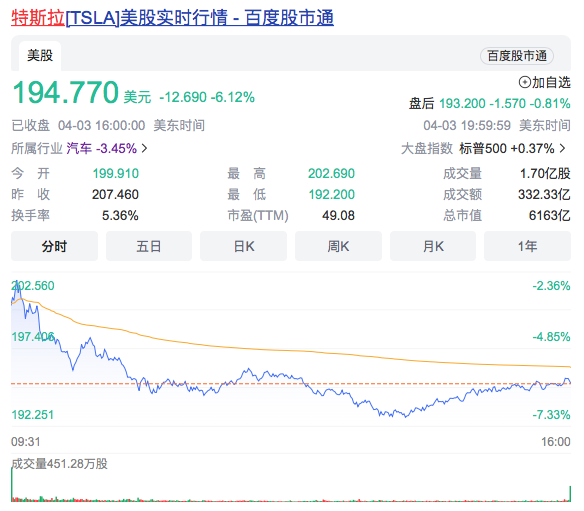Click the 盘后 label
Screen dimensions: 584x511
tap(422, 104)
